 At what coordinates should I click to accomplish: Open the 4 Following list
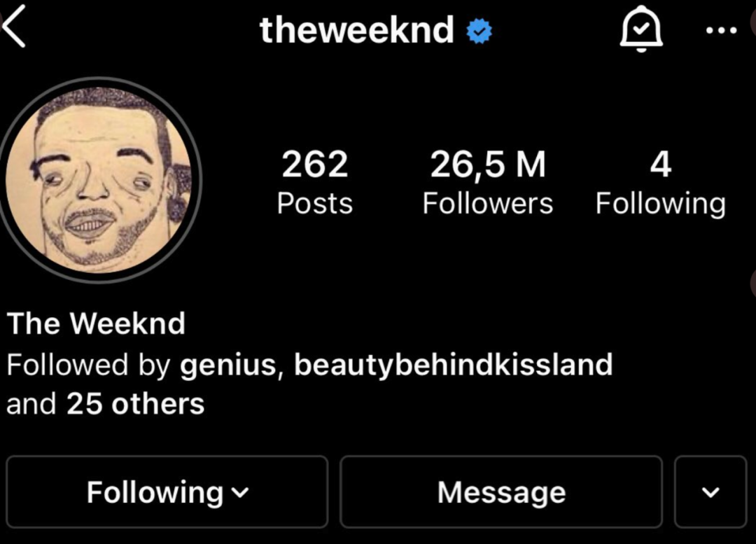click(660, 182)
